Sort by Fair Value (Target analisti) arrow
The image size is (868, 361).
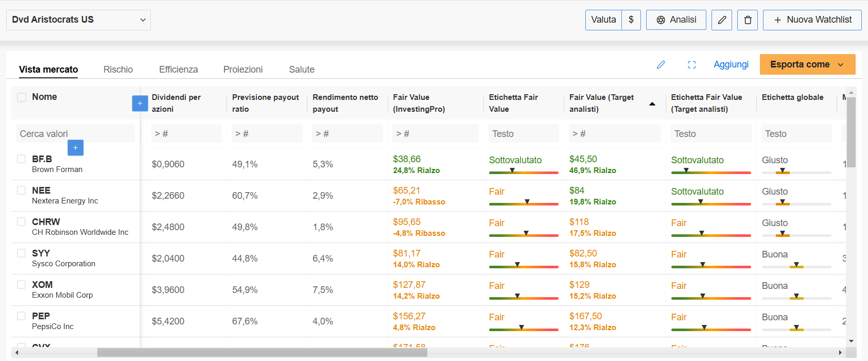pos(652,104)
